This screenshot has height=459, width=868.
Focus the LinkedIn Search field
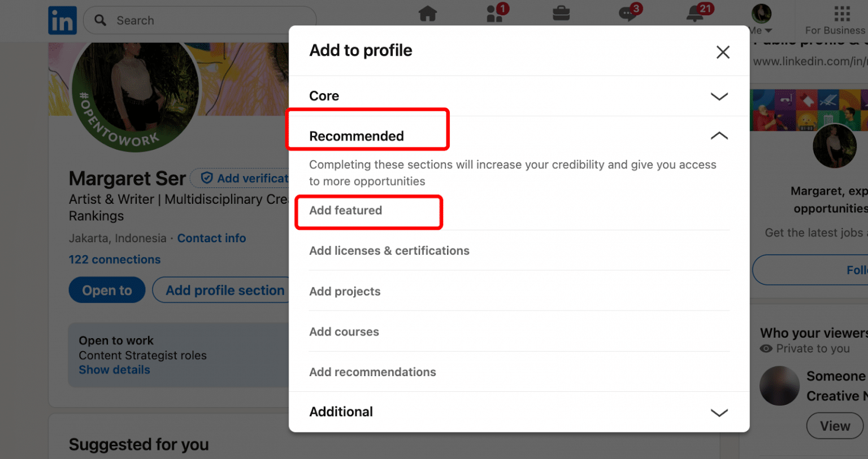(x=200, y=20)
